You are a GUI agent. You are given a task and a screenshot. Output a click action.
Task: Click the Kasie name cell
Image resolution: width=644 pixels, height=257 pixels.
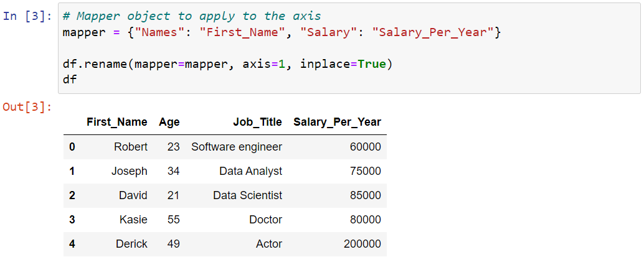pyautogui.click(x=133, y=220)
